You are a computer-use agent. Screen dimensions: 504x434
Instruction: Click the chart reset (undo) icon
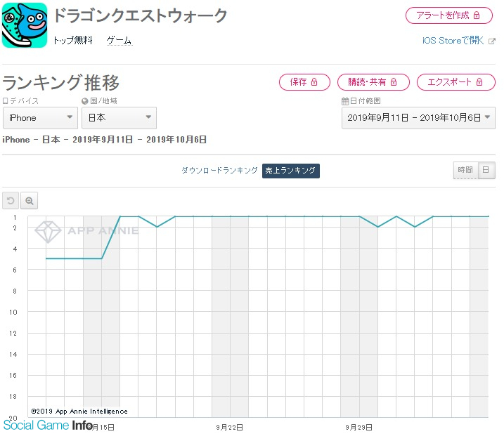(11, 201)
